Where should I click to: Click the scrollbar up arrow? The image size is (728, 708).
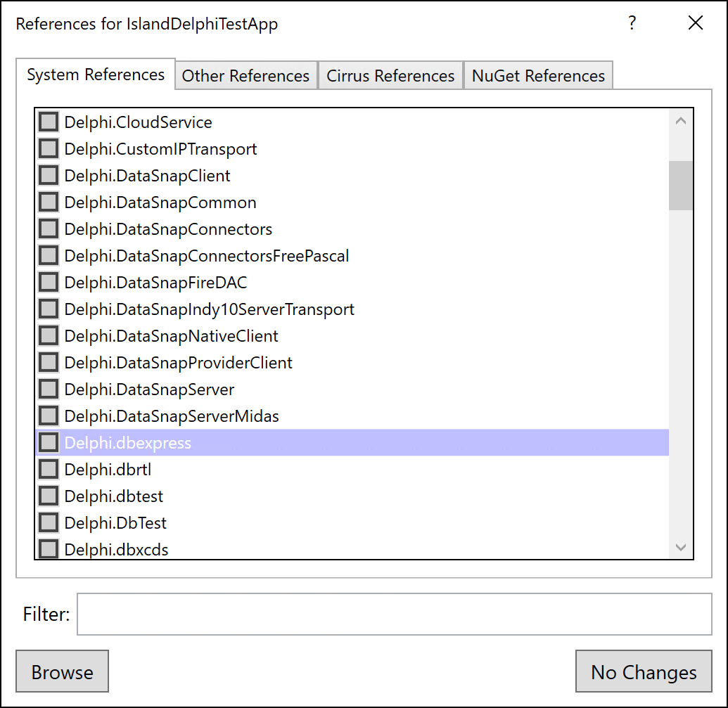point(681,121)
